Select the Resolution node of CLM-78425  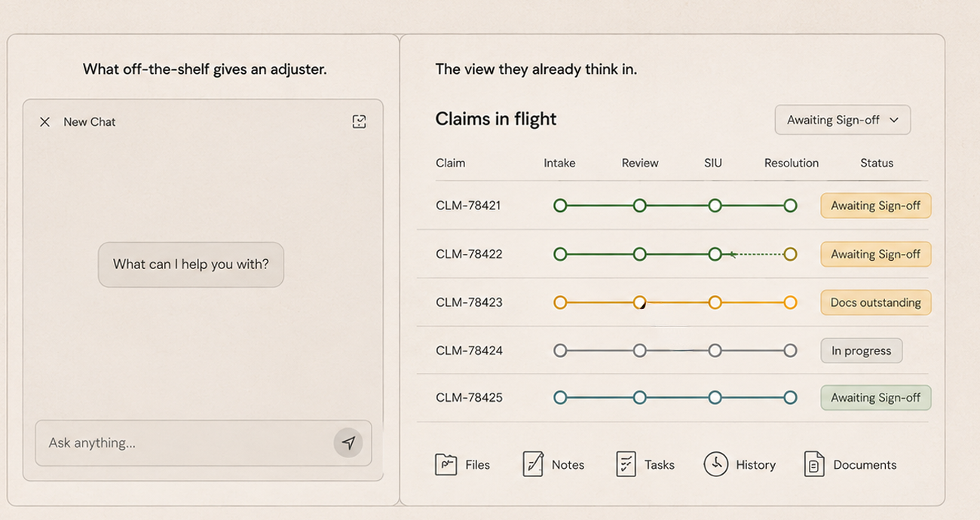790,398
